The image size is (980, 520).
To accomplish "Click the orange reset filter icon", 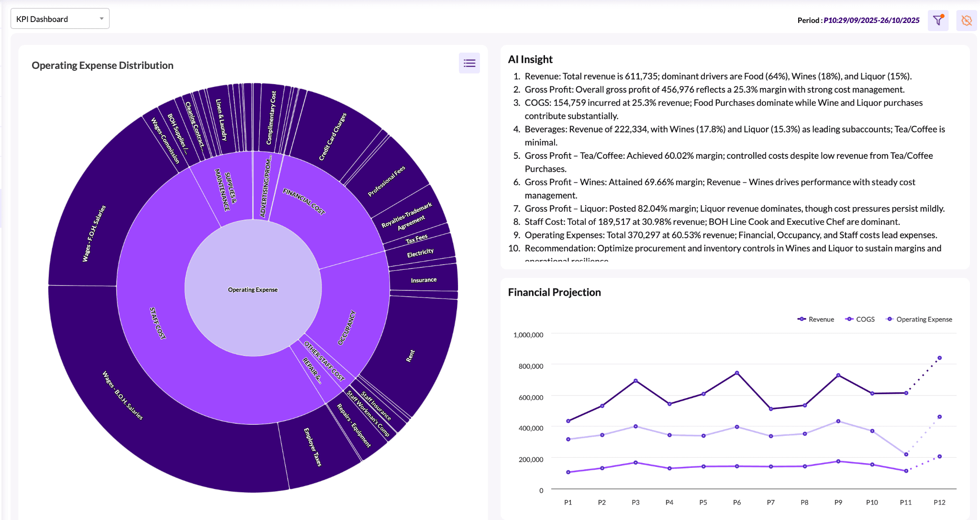I will click(966, 21).
